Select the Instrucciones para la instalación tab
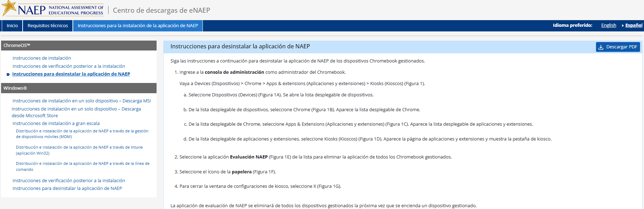This screenshot has height=209, width=644. (x=137, y=26)
